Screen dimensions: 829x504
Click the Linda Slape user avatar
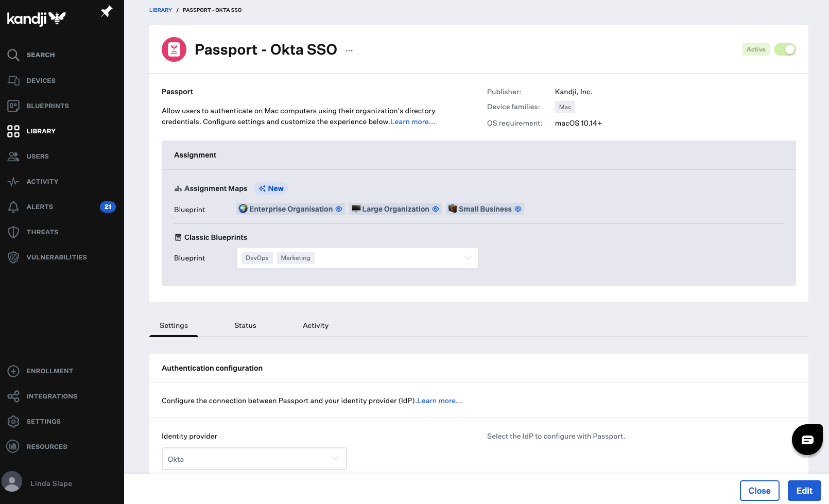[12, 482]
